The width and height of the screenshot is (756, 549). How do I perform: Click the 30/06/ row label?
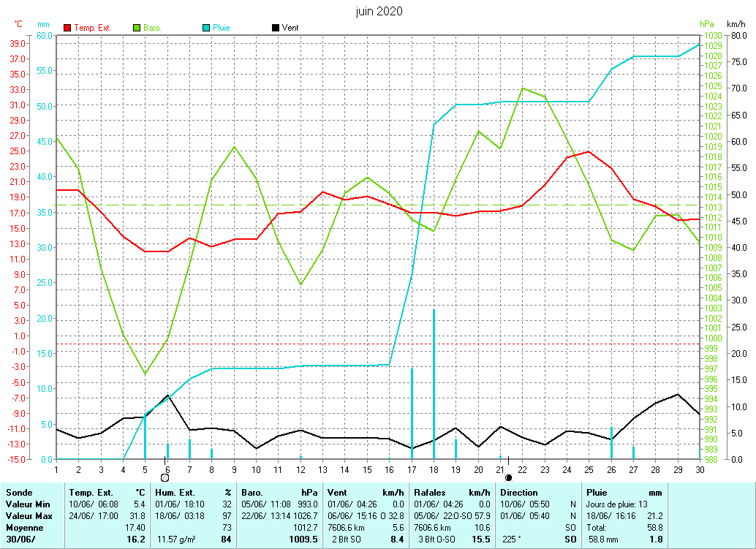pos(20,539)
